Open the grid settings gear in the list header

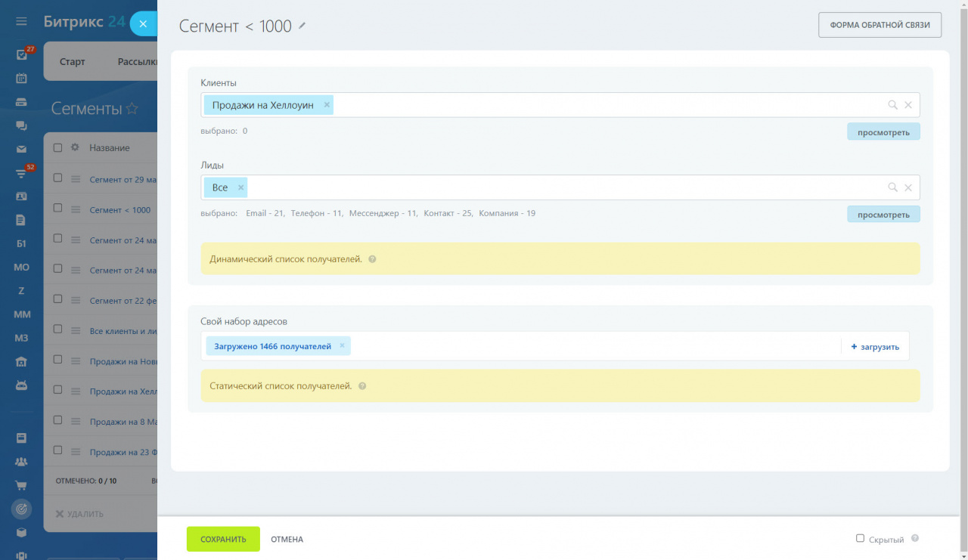point(75,147)
